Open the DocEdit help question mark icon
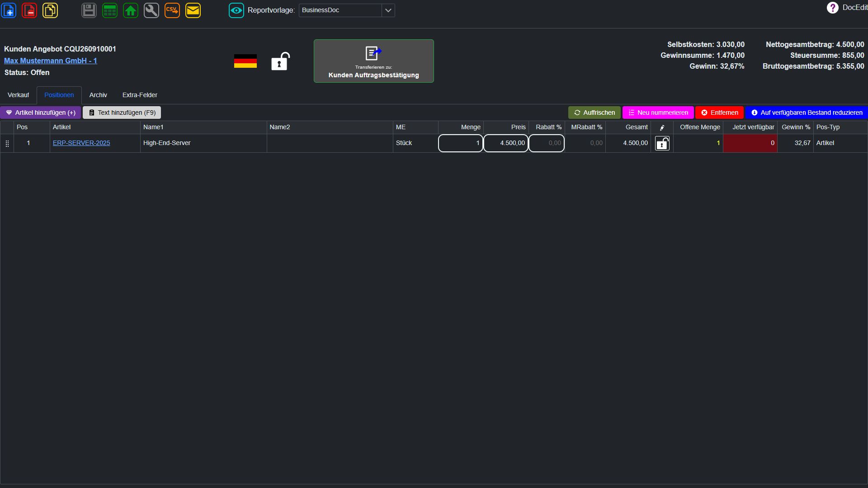Image resolution: width=868 pixels, height=488 pixels. [832, 8]
